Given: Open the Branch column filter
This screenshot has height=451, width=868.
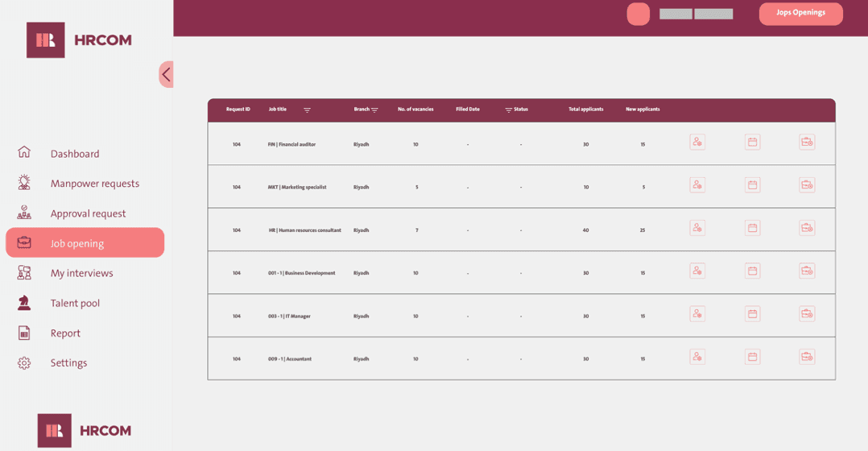Looking at the screenshot, I should pos(374,110).
